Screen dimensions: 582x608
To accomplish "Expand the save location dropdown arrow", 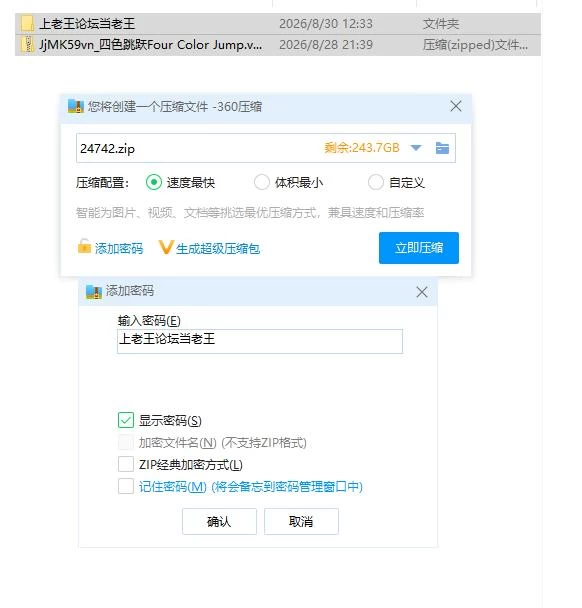I will click(x=416, y=148).
